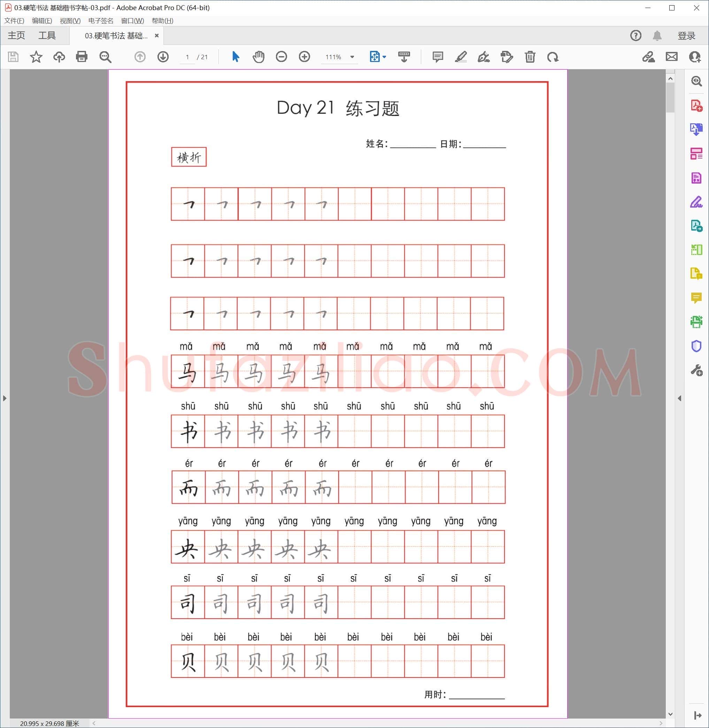The image size is (709, 728).
Task: Select the Highlight text pen tool
Action: pos(461,57)
